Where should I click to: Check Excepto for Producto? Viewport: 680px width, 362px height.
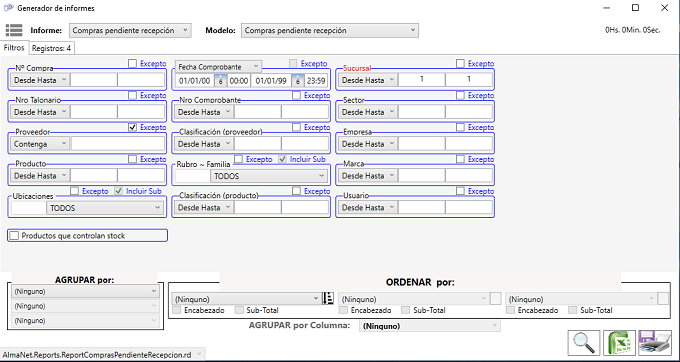pyautogui.click(x=133, y=159)
